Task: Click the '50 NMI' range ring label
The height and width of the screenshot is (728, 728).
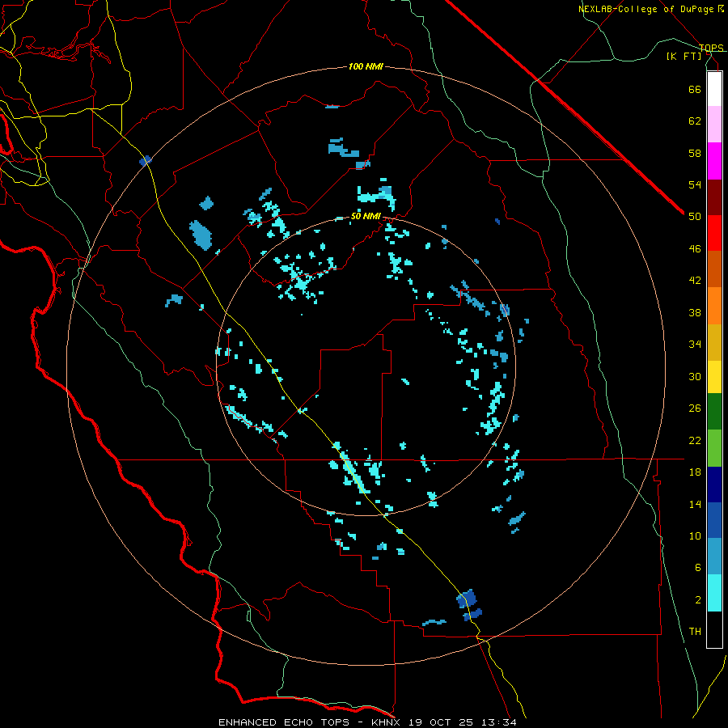Action: (x=366, y=216)
